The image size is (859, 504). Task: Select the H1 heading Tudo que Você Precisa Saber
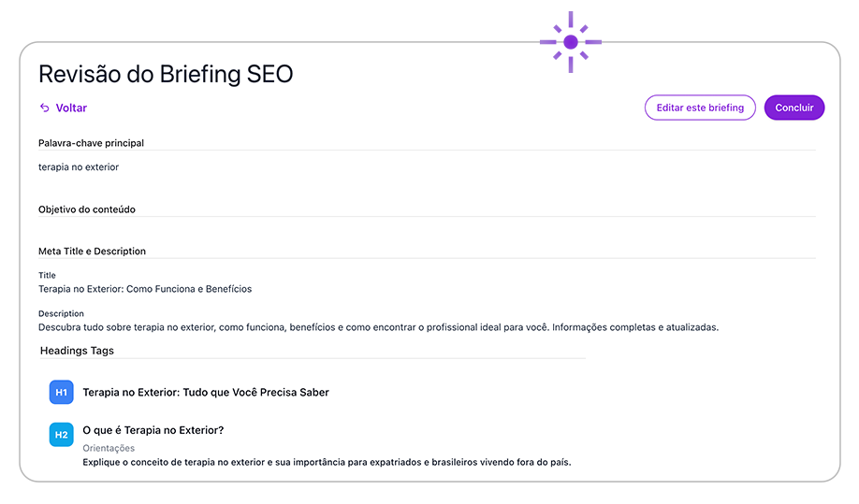(206, 393)
